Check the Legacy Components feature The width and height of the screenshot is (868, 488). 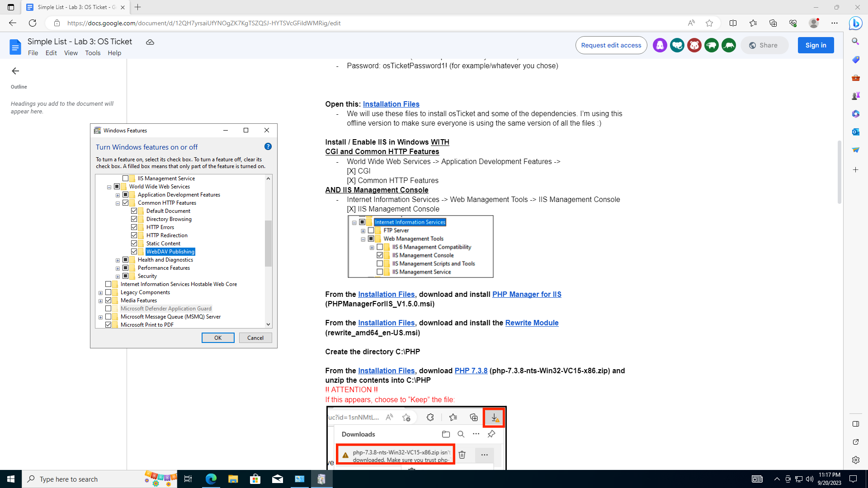pos(108,292)
